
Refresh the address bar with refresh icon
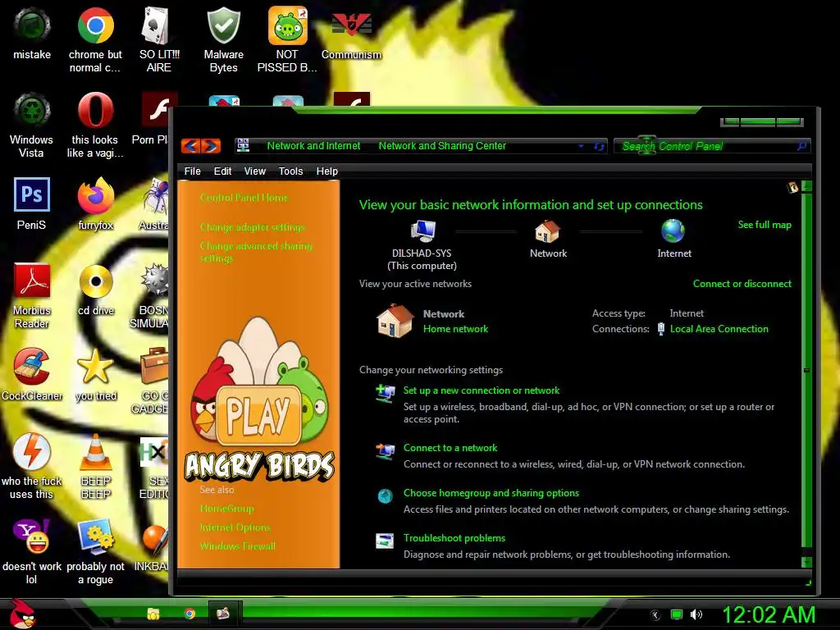(599, 146)
